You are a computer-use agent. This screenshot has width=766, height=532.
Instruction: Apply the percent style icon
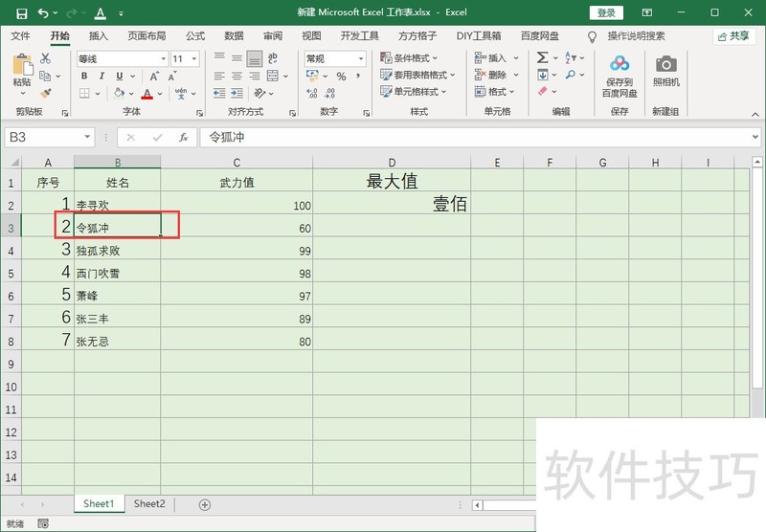click(x=341, y=77)
